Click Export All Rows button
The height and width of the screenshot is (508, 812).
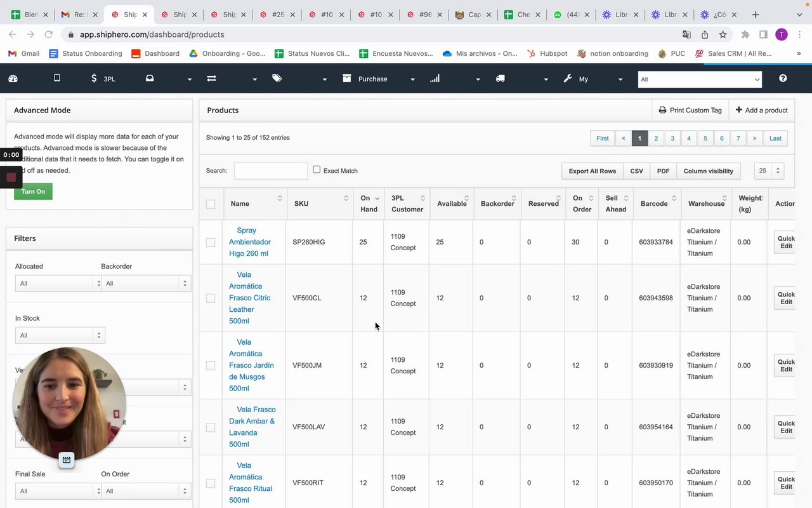[x=592, y=171]
